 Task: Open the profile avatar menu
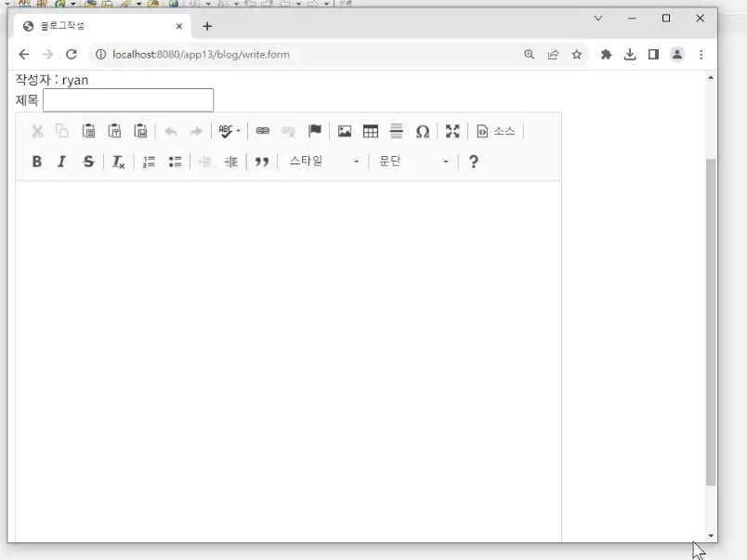[677, 54]
